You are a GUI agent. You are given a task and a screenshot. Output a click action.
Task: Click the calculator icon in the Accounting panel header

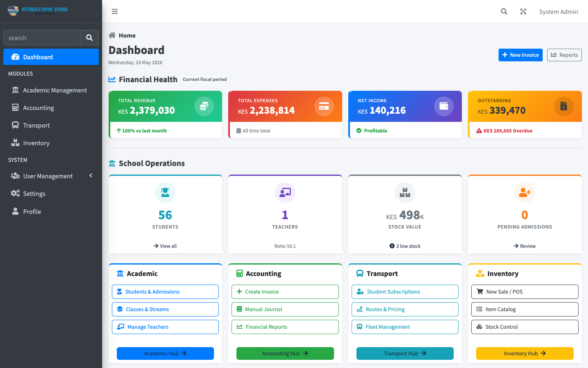pyautogui.click(x=239, y=274)
